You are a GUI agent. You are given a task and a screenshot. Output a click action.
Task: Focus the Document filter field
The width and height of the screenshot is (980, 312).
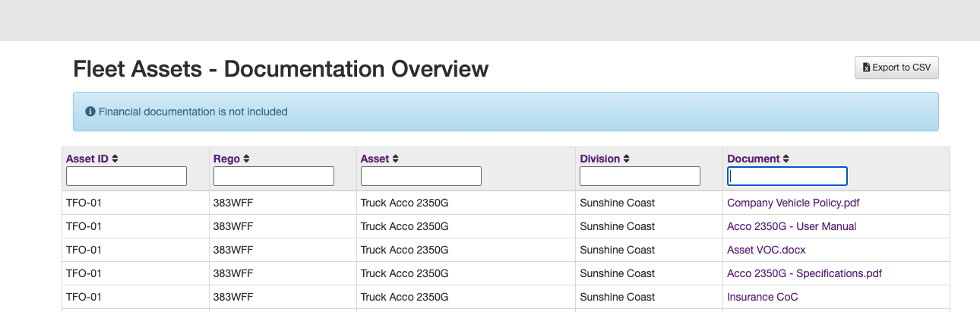pyautogui.click(x=787, y=176)
